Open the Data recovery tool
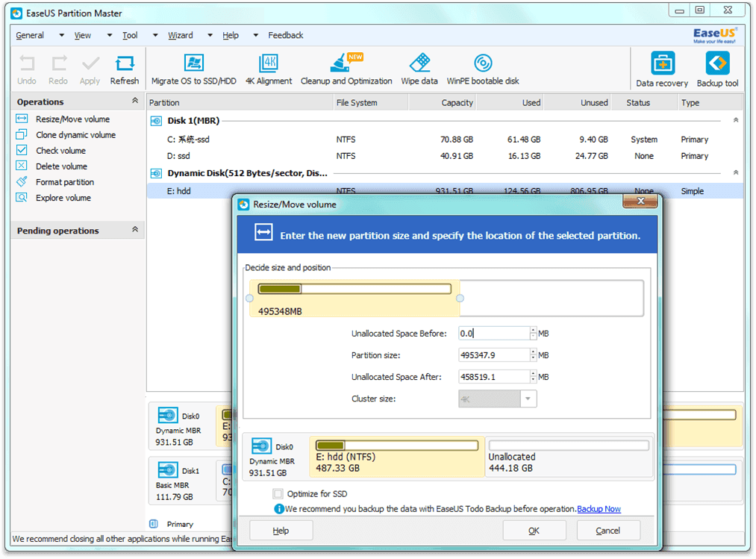Screen dimensions: 756x559 pos(662,70)
